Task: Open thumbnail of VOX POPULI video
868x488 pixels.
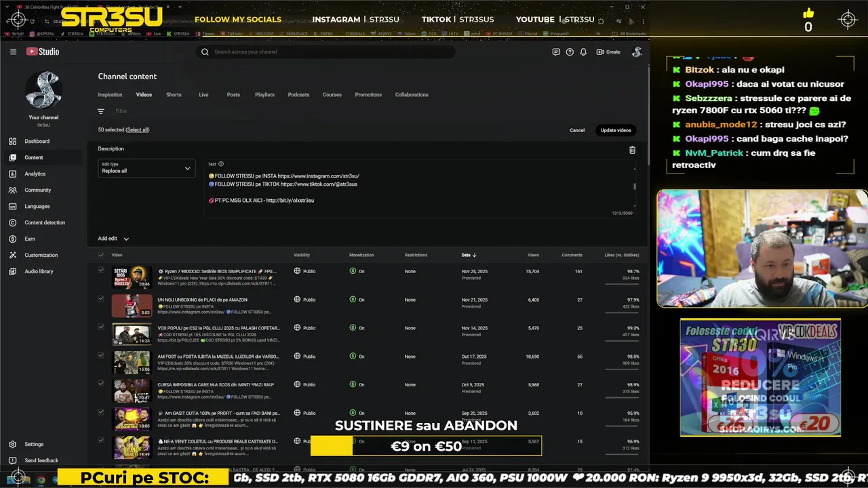Action: [132, 335]
